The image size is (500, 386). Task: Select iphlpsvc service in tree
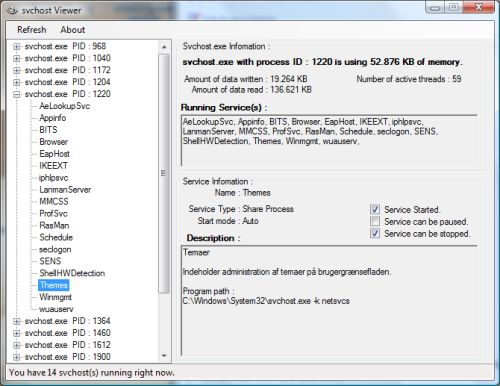click(x=54, y=178)
